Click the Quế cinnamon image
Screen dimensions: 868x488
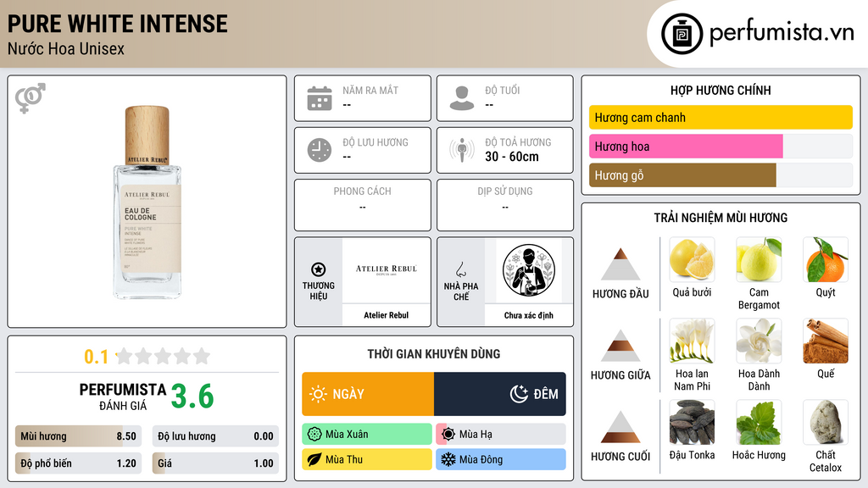coord(826,341)
